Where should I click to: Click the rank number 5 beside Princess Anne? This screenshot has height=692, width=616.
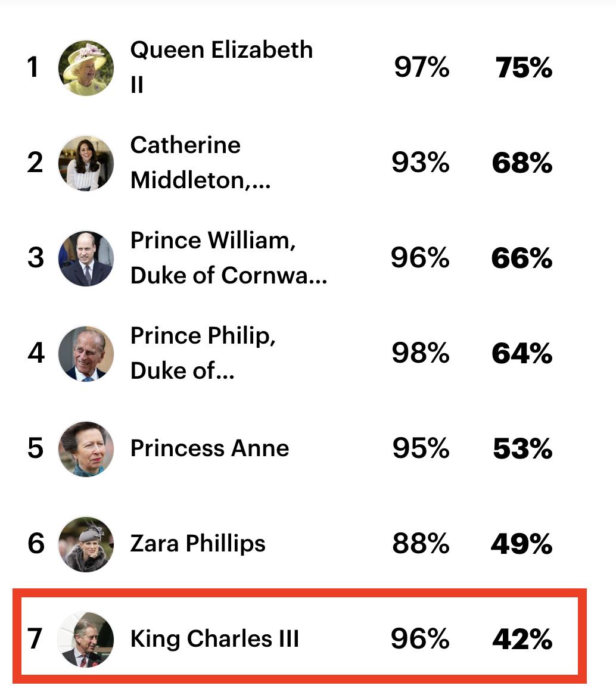click(x=36, y=448)
